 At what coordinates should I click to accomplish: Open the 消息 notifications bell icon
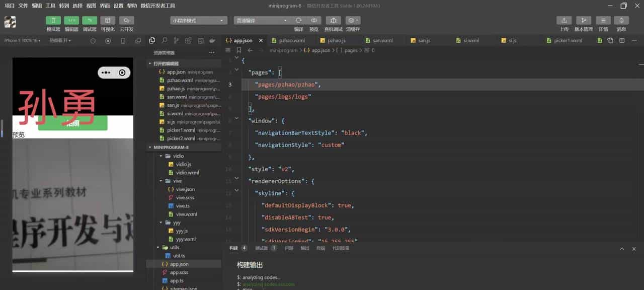621,21
